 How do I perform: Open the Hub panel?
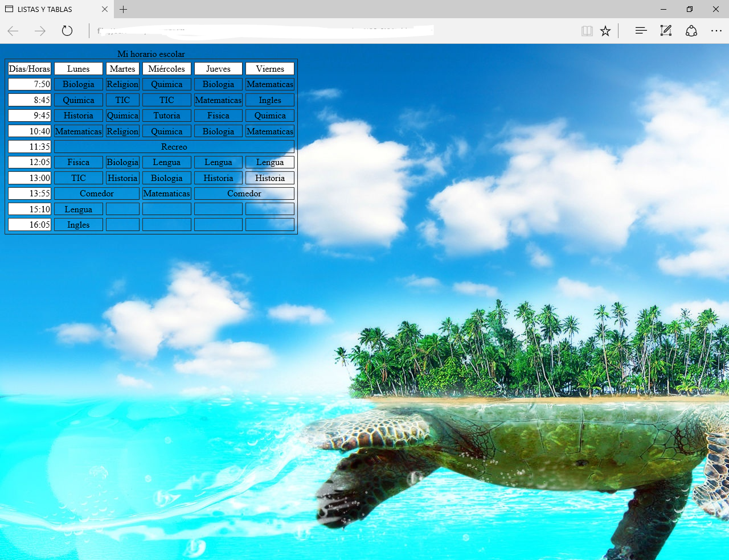[641, 31]
